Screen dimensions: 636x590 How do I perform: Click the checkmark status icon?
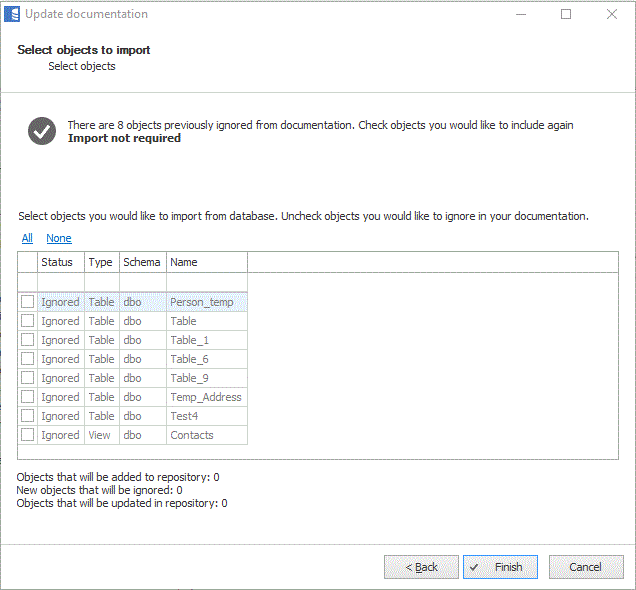point(42,131)
